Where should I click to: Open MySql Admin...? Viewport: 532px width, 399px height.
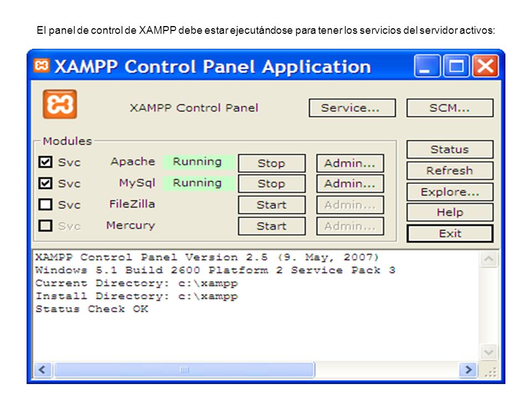[x=350, y=183]
